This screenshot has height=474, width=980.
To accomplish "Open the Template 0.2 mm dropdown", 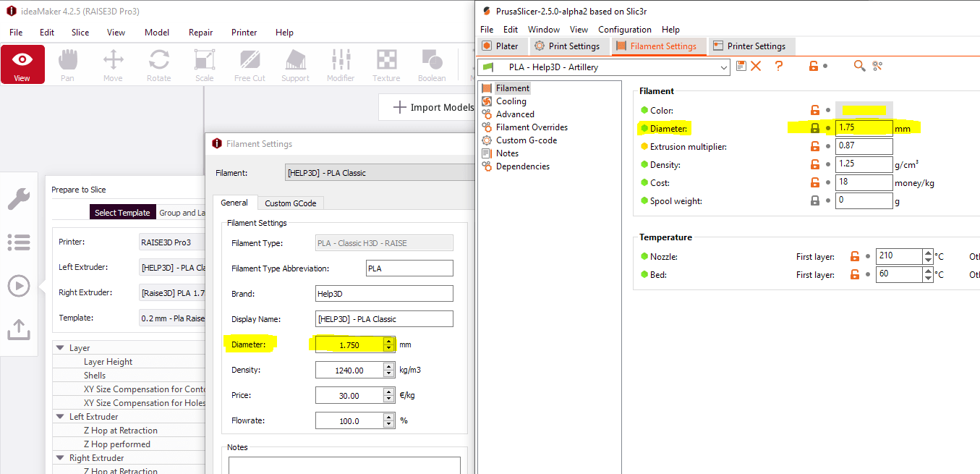I will [x=172, y=318].
